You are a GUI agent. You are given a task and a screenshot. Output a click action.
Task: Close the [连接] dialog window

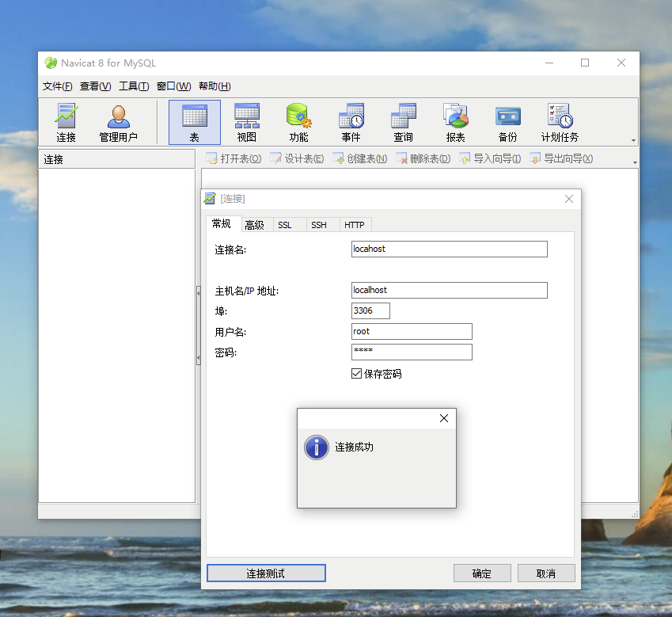[x=569, y=199]
